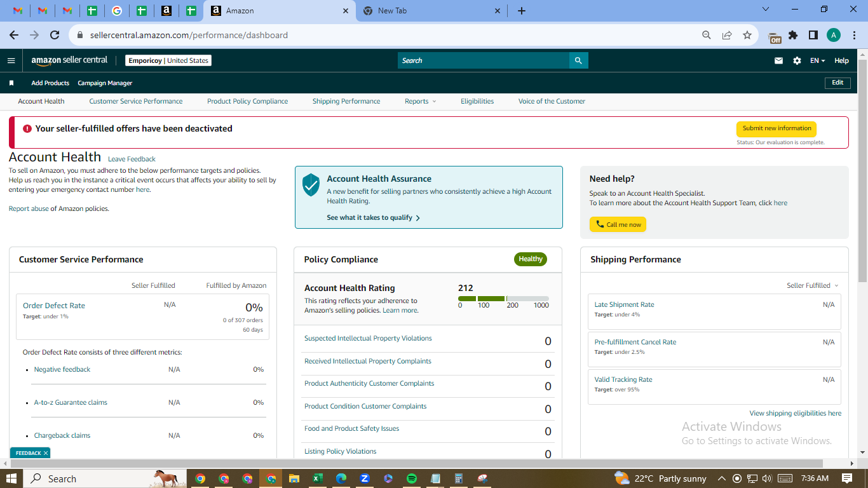Screen dimensions: 868x488
Task: Open the Windows notification center icon
Action: tap(847, 478)
